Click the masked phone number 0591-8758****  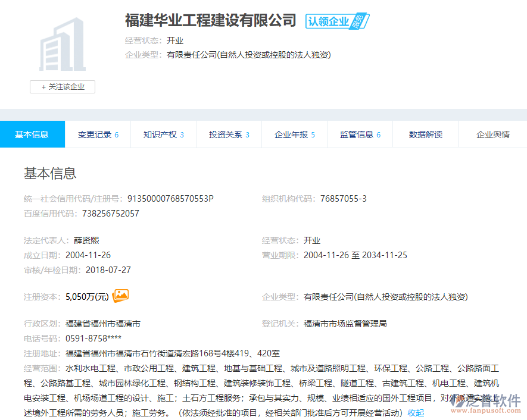click(93, 338)
